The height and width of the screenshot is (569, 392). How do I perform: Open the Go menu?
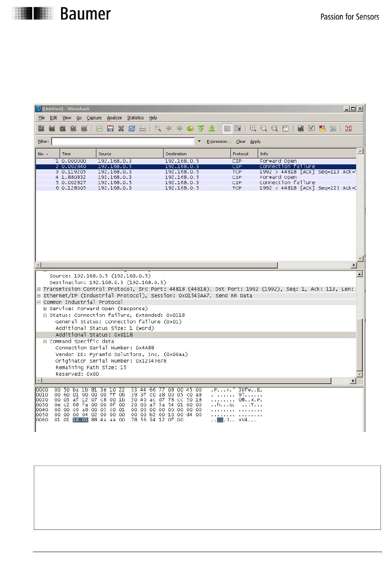coord(79,118)
